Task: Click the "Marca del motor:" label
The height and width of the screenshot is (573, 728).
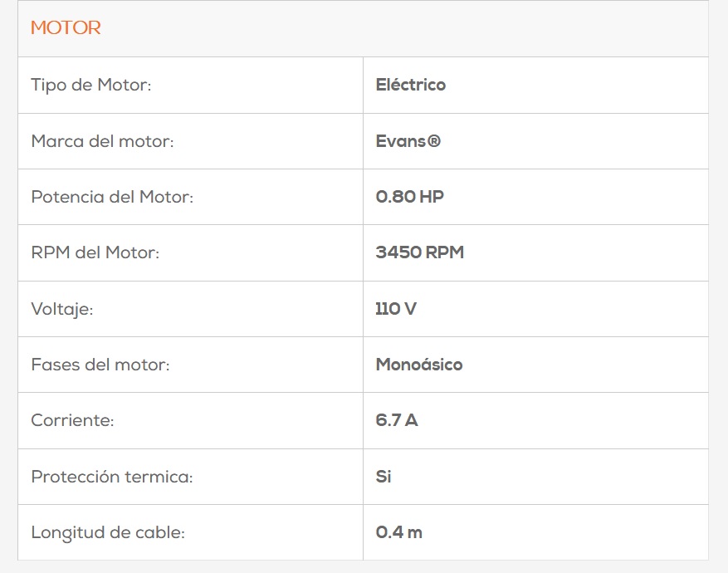Action: click(102, 141)
